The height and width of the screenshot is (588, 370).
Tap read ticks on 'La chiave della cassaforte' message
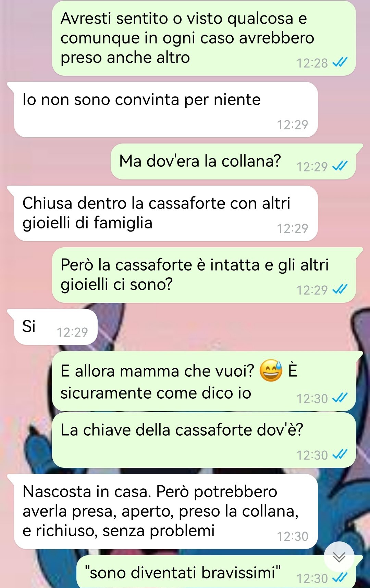tap(340, 454)
